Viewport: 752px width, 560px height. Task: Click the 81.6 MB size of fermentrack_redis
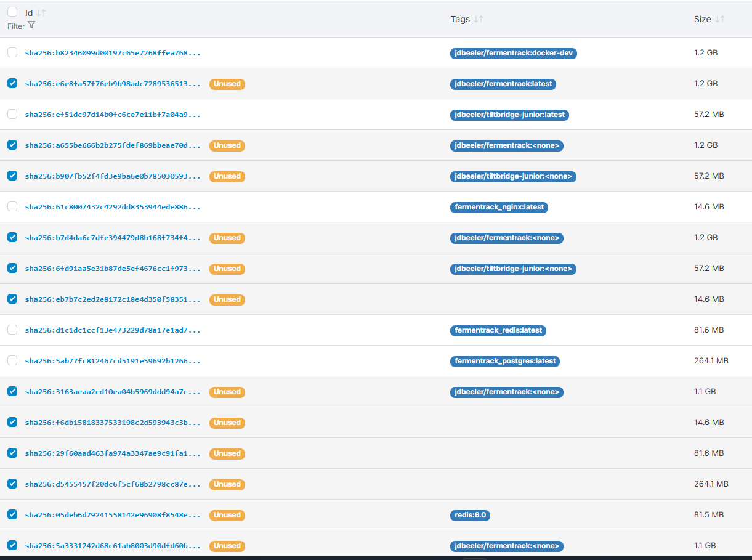point(709,330)
